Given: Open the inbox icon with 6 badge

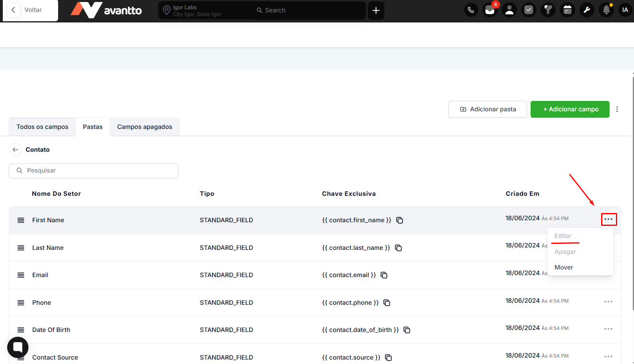Looking at the screenshot, I should [490, 10].
